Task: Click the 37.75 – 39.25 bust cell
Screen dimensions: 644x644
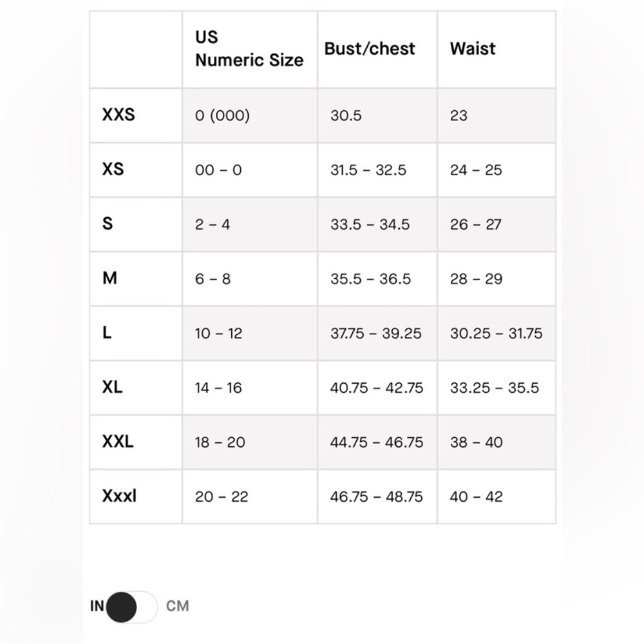Action: pyautogui.click(x=376, y=333)
